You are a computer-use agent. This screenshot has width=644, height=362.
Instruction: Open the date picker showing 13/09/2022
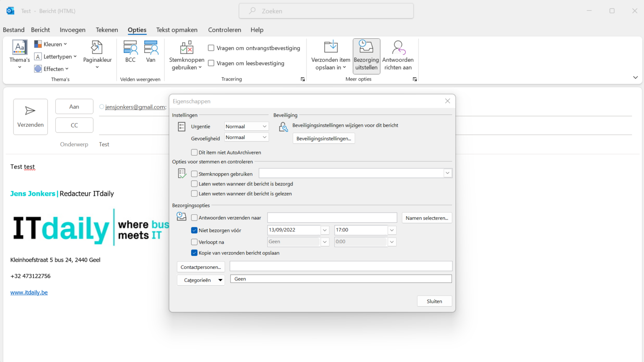click(325, 230)
